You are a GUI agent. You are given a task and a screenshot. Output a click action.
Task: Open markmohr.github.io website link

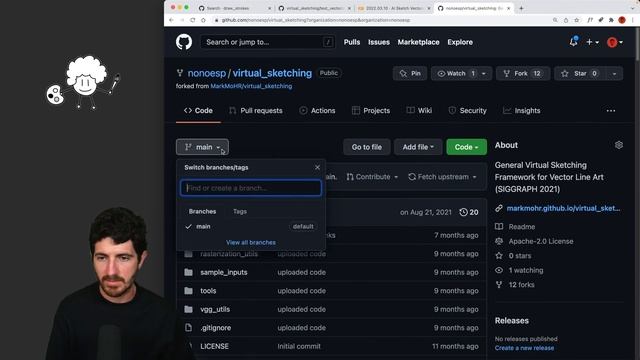(563, 208)
